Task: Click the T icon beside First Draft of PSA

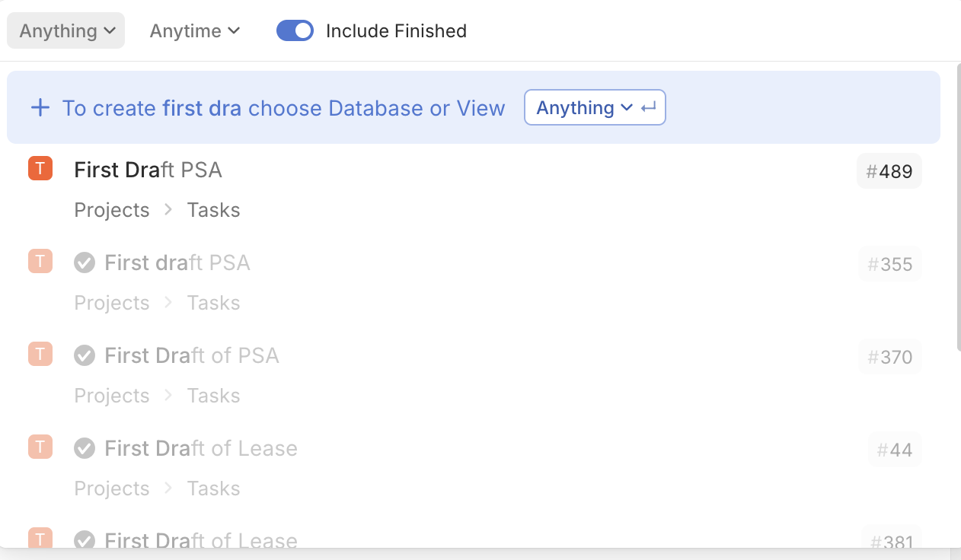Action: click(x=40, y=354)
